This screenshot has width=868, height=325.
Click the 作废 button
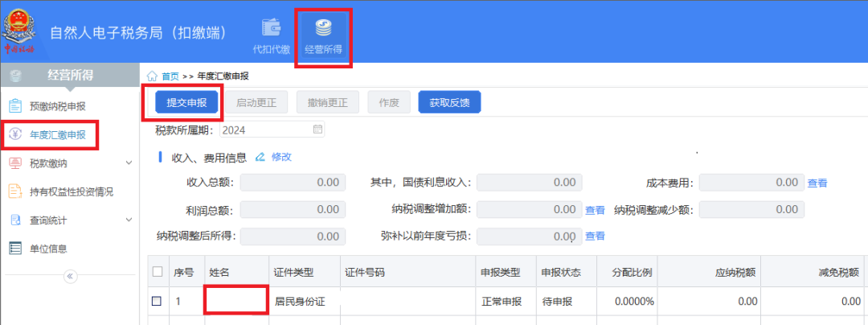(389, 102)
